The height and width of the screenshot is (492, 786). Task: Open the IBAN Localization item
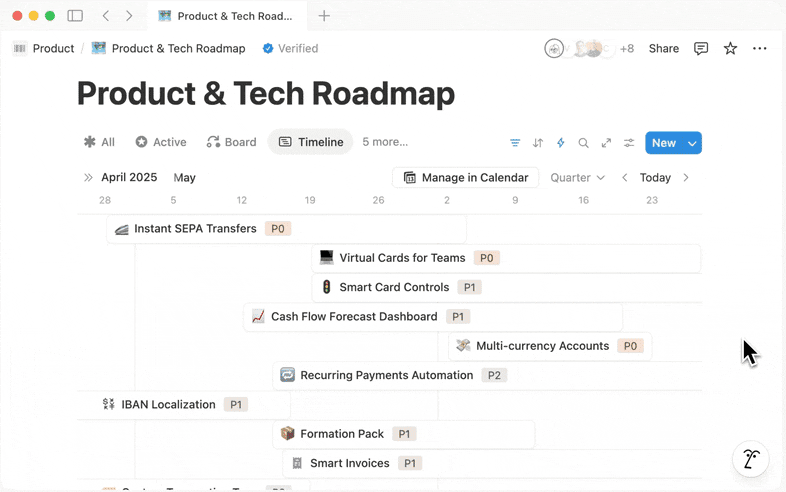[x=183, y=405]
